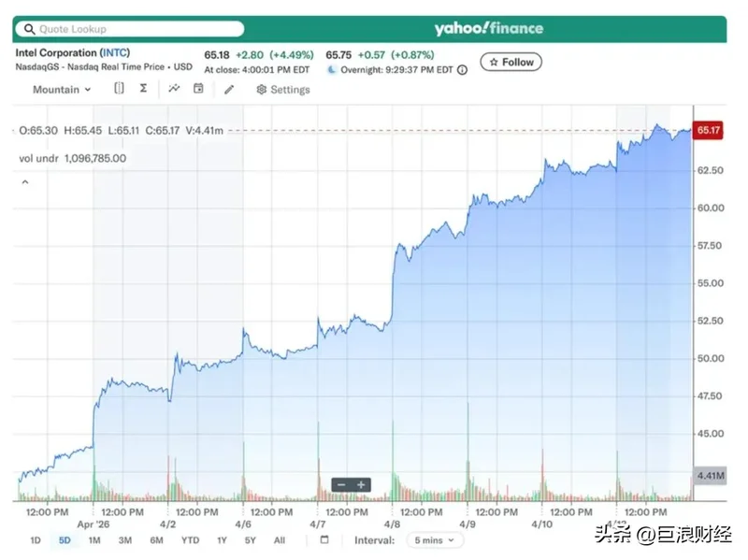Click the comparison brackets icon

tap(119, 89)
